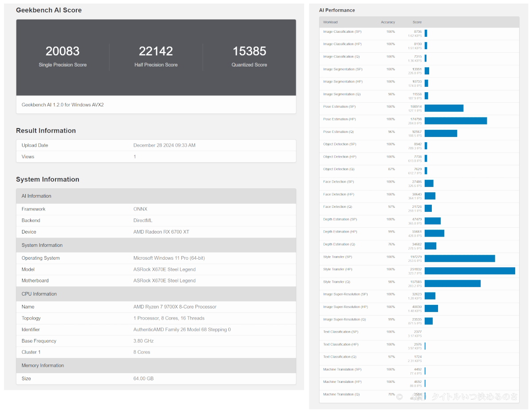Click the Framework value ONNX
532x413 pixels.
click(x=140, y=209)
